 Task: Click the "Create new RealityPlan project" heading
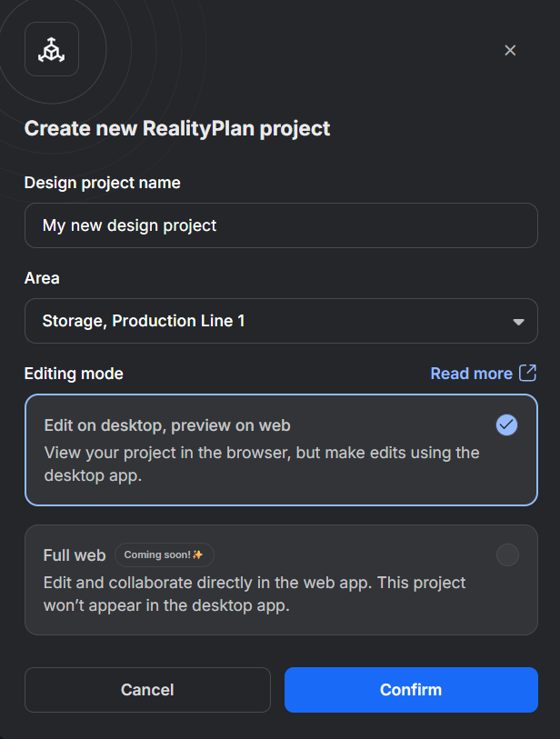177,128
